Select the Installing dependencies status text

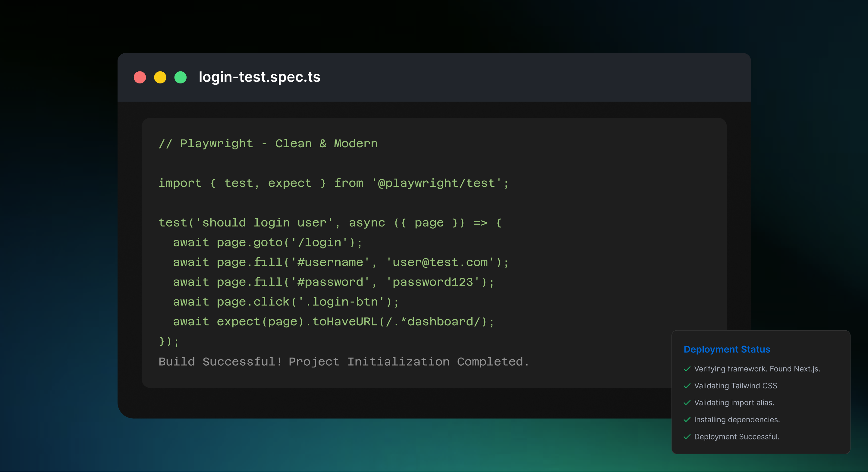point(737,420)
